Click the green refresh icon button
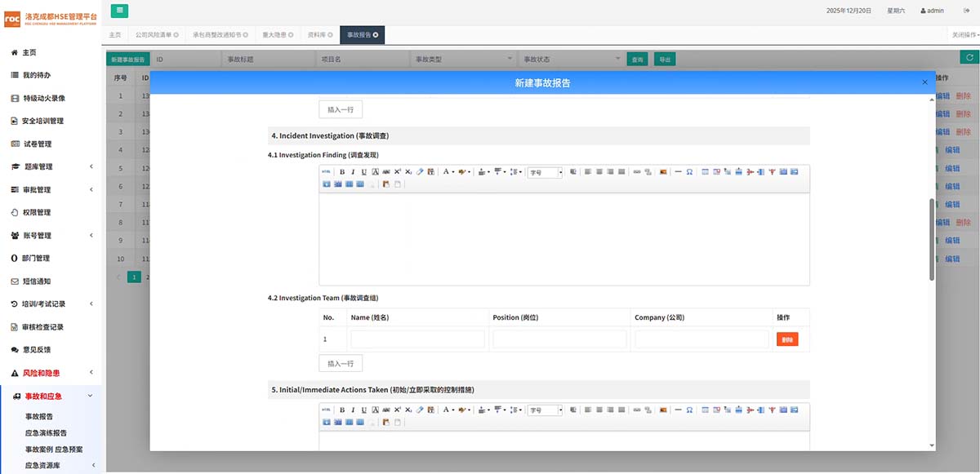The image size is (980, 474). click(x=969, y=58)
